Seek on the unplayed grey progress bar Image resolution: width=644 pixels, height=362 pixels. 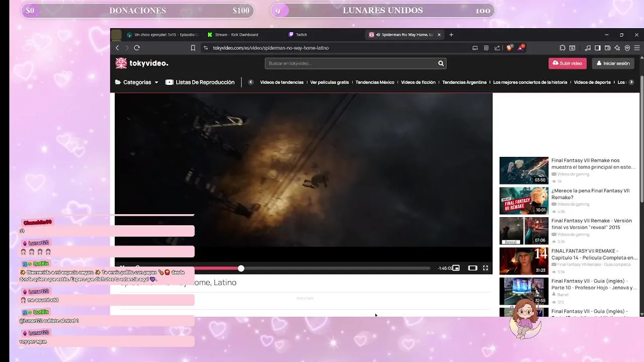tap(337, 268)
